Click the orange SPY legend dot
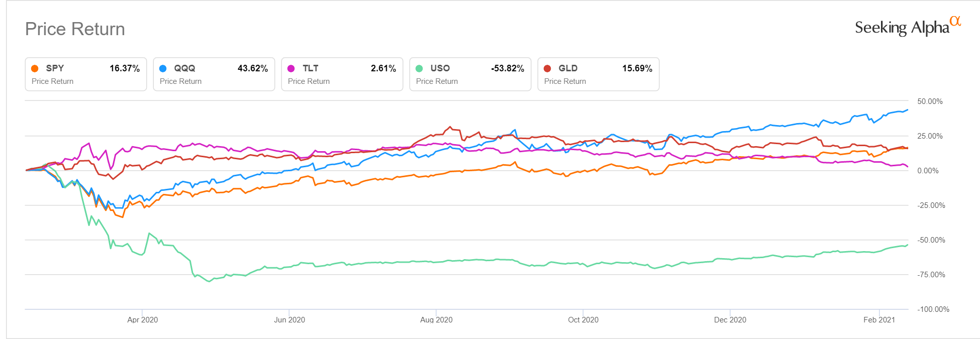The height and width of the screenshot is (339, 980). [x=35, y=68]
